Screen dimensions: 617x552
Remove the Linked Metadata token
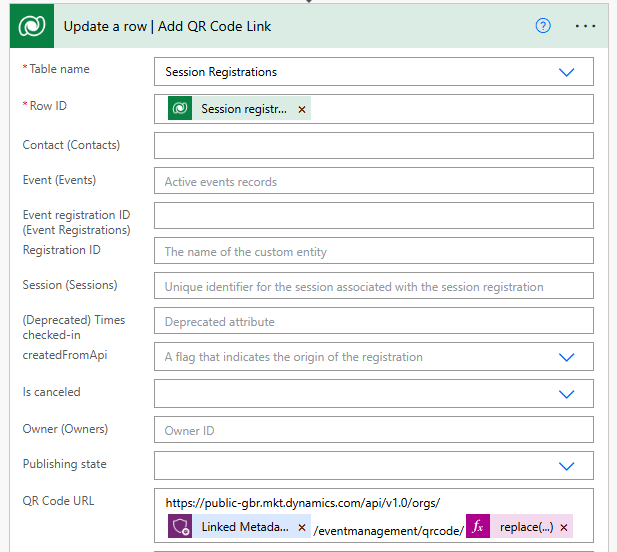302,527
